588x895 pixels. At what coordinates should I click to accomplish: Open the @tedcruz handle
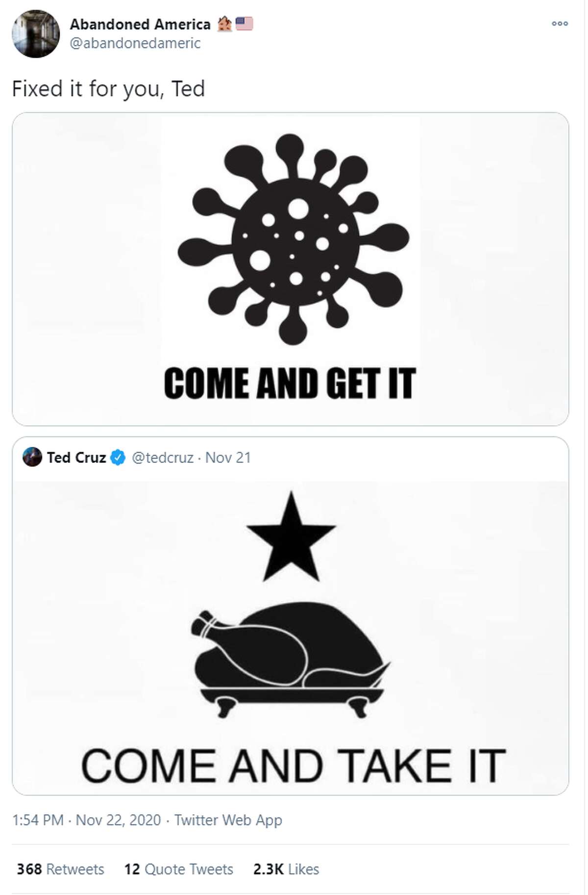tap(163, 458)
